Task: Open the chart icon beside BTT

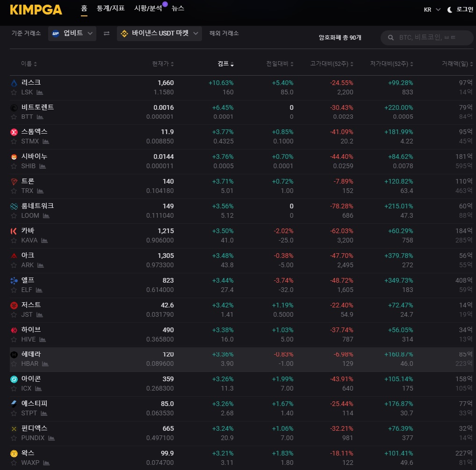Action: pos(40,117)
